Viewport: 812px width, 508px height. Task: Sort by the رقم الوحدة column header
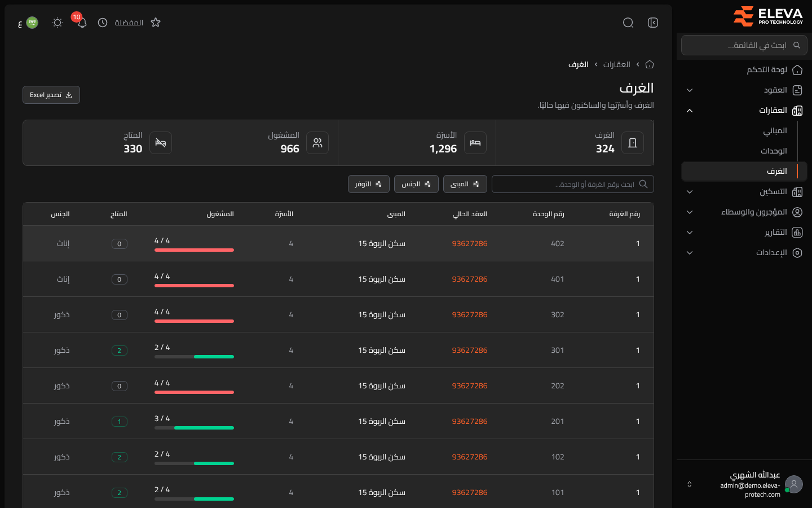[549, 214]
